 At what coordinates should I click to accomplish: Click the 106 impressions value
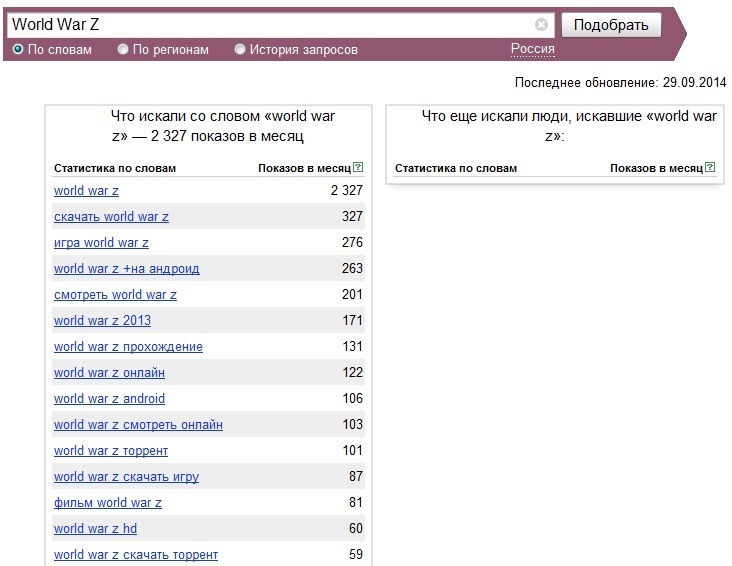coord(352,398)
